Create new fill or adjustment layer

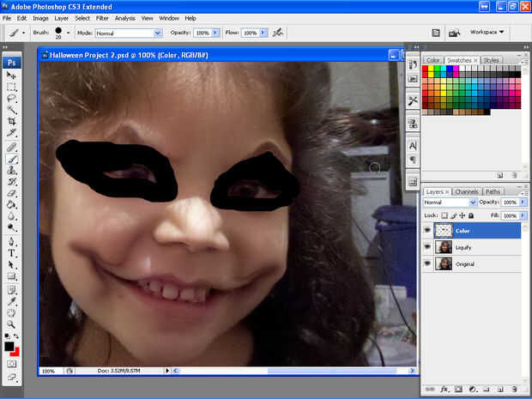tap(472, 389)
